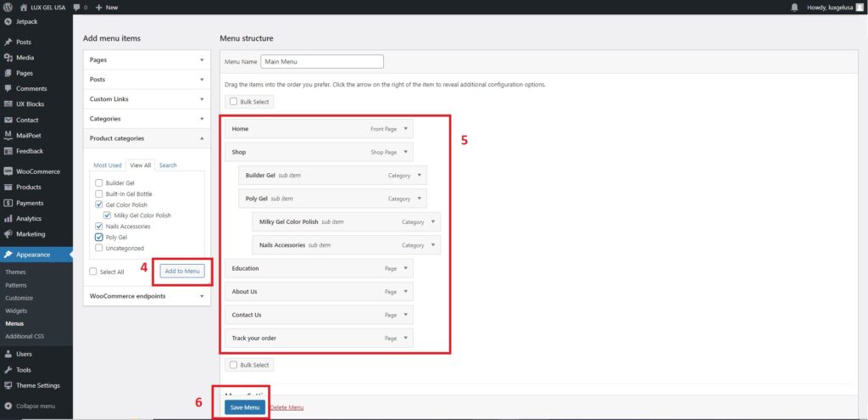Switch to the Search tab
This screenshot has height=420, width=868.
tap(168, 165)
